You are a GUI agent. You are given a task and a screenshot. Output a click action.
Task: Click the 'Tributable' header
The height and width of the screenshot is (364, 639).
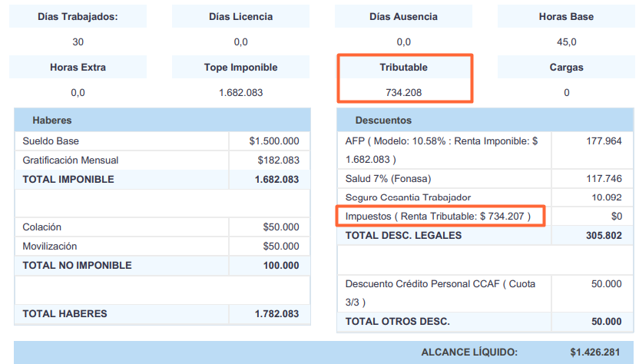(x=403, y=68)
